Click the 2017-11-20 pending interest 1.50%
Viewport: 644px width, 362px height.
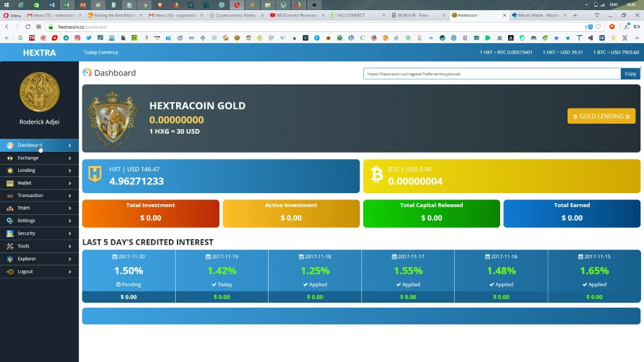point(129,270)
